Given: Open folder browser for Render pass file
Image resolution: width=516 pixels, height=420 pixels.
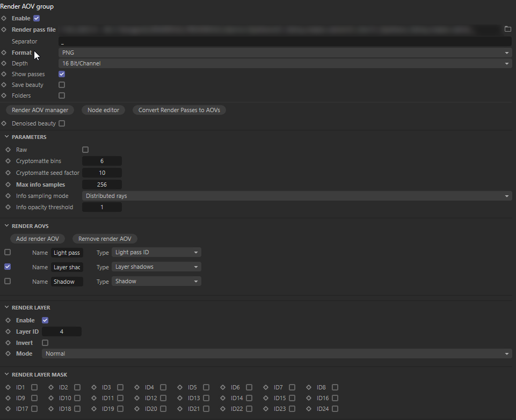Looking at the screenshot, I should click(x=508, y=30).
